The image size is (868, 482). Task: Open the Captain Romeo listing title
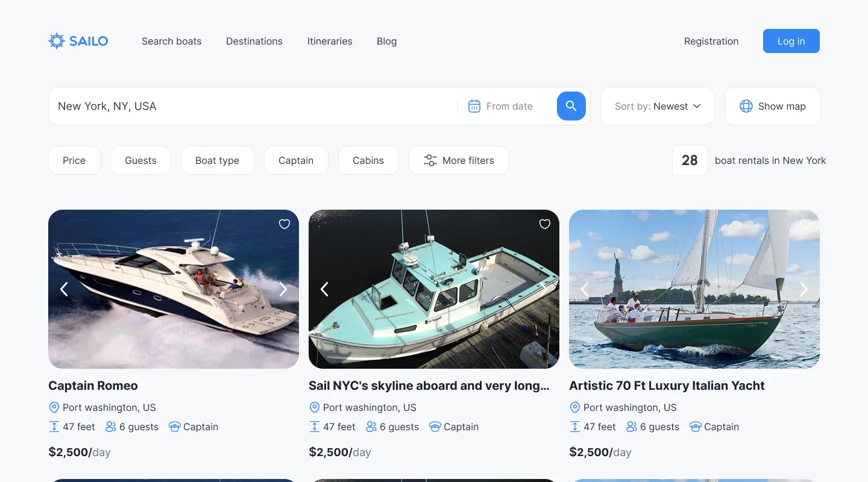pos(93,386)
